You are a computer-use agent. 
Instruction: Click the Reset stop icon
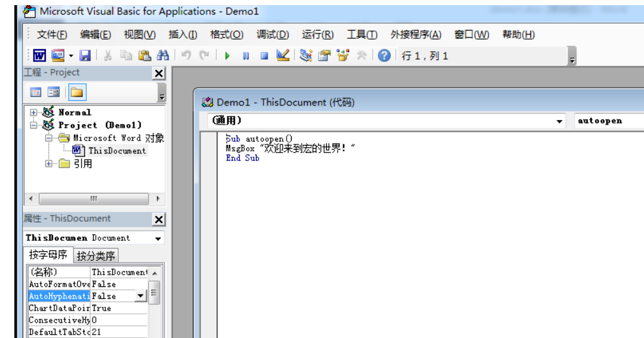264,56
